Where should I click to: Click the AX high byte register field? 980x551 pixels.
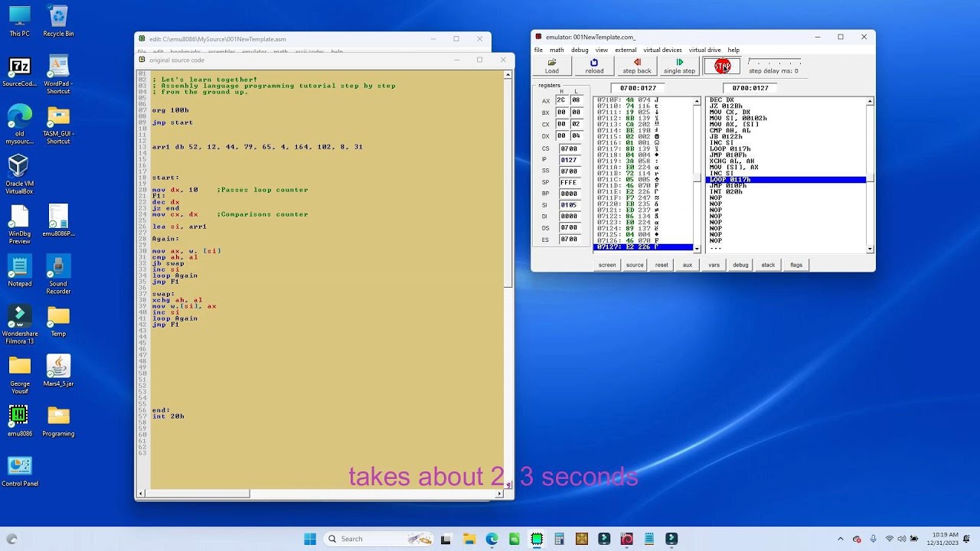(x=562, y=100)
